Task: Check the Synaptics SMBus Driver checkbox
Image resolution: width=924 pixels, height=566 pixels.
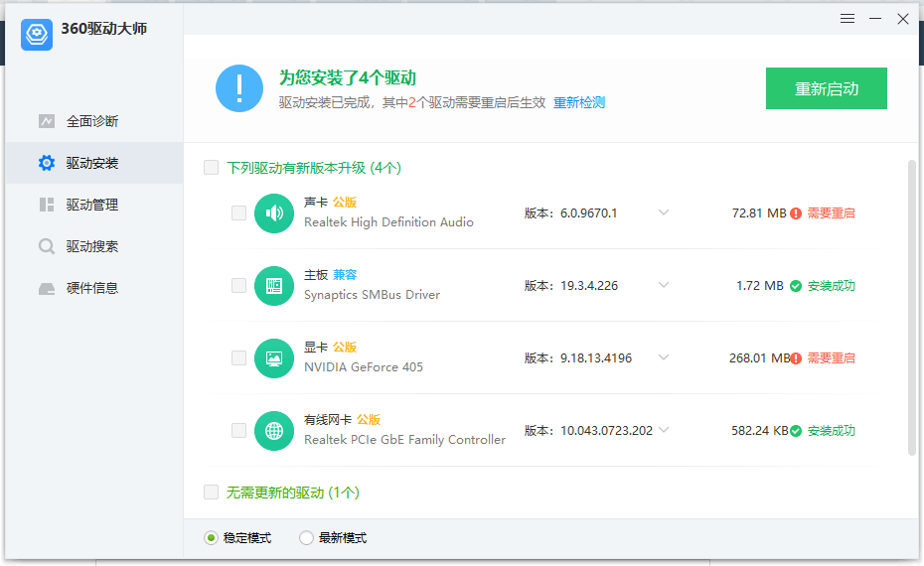Action: pos(238,286)
